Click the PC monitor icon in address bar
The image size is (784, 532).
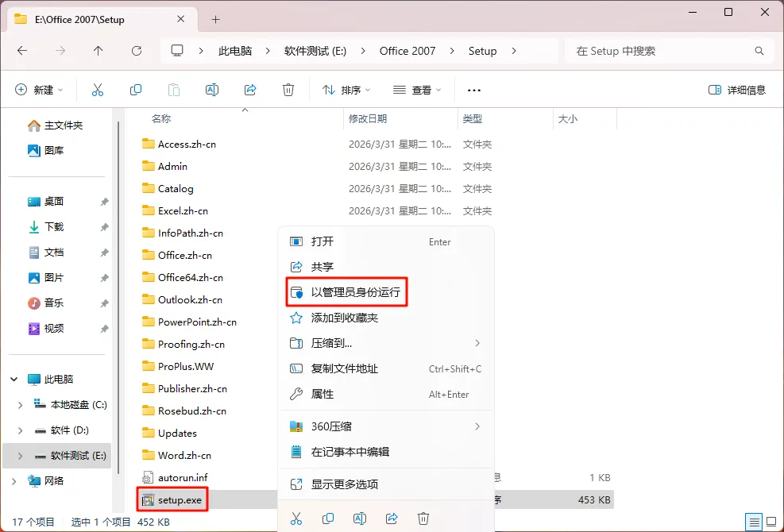coord(177,51)
